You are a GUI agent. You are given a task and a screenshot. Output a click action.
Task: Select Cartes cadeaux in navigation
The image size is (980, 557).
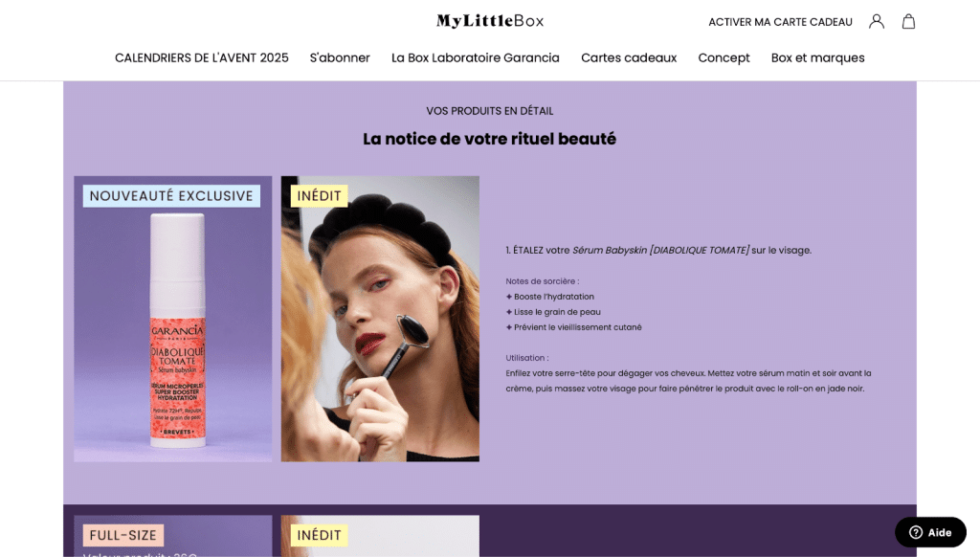coord(629,57)
